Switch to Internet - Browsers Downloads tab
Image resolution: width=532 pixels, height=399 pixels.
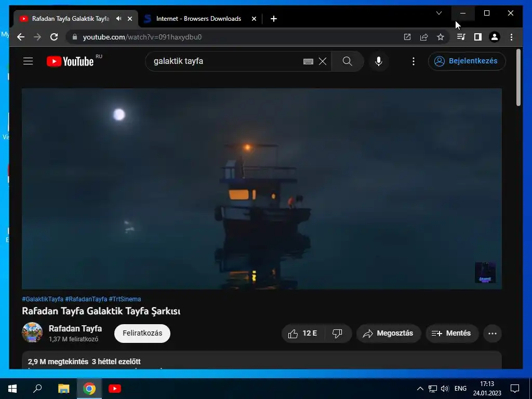pyautogui.click(x=198, y=19)
